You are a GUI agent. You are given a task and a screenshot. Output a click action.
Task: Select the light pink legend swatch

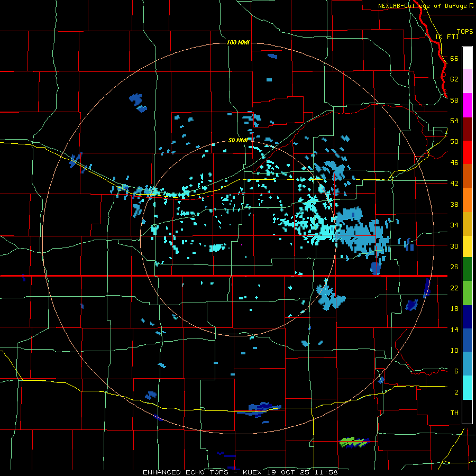click(467, 81)
